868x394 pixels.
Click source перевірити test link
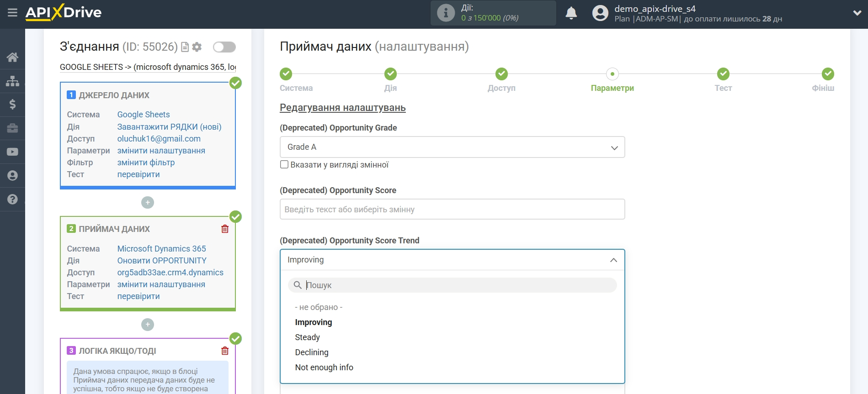click(x=138, y=174)
